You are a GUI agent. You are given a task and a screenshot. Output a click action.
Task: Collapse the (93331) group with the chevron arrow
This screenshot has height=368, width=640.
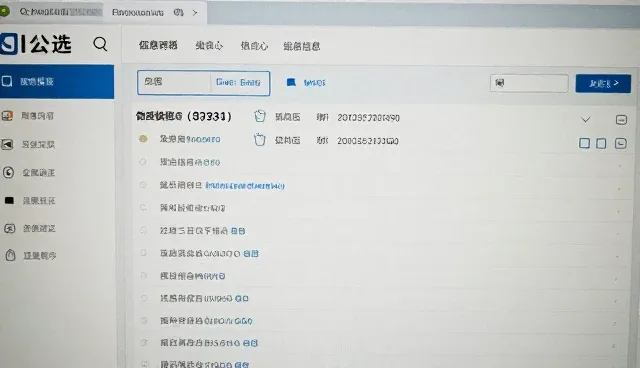point(586,120)
